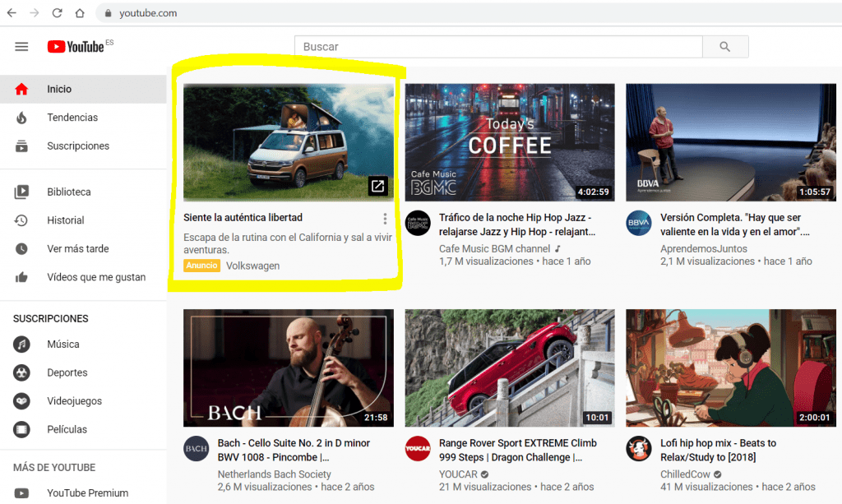The image size is (842, 504).
Task: Open Volkswagen ad three-dot options menu
Action: (385, 219)
